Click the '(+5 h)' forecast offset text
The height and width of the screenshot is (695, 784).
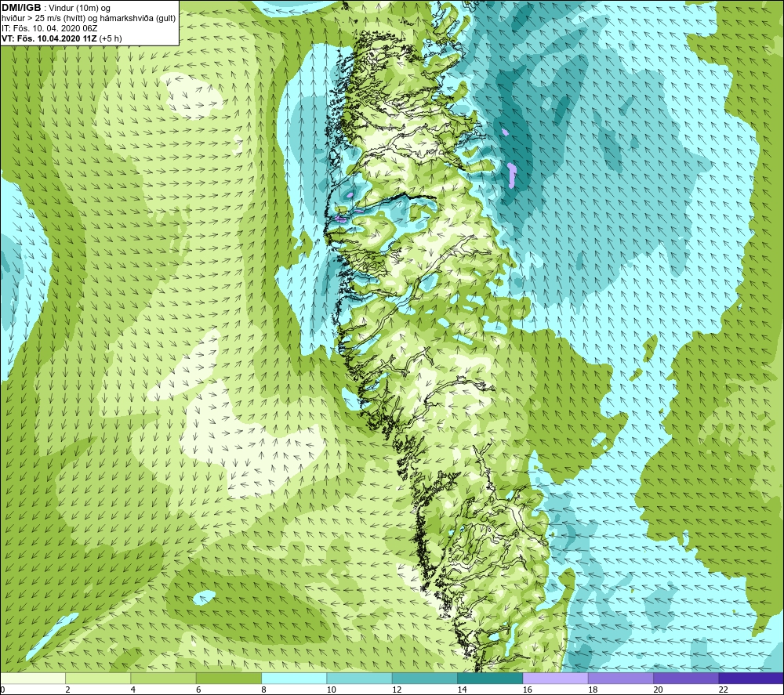point(111,38)
